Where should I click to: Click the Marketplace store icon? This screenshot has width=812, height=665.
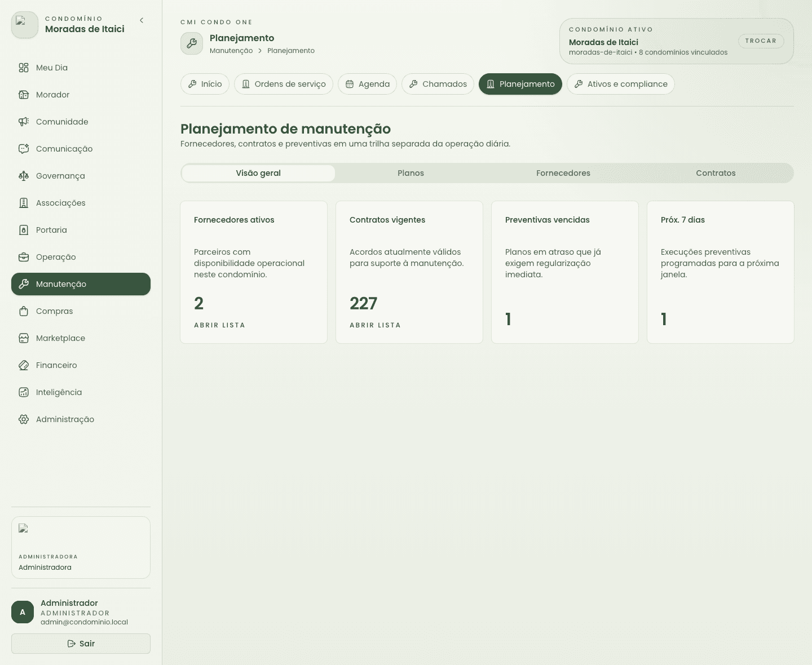point(24,338)
